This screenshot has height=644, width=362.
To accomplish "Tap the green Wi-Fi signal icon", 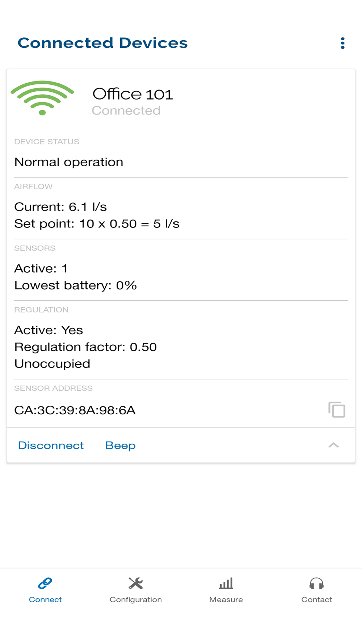I will pos(42,98).
